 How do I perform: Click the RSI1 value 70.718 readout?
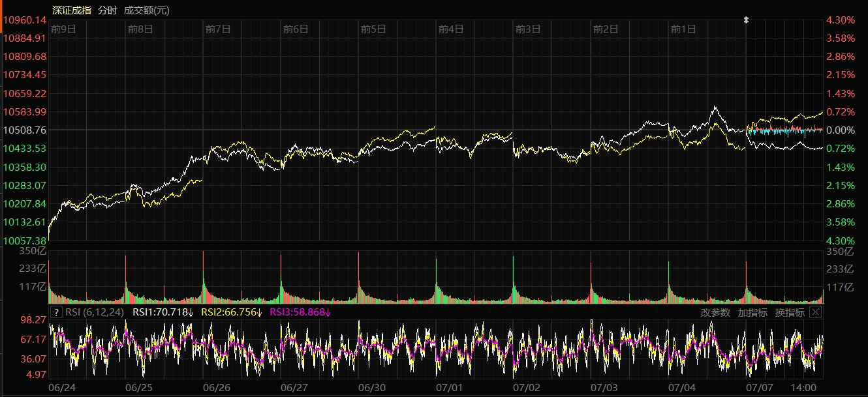(x=163, y=312)
